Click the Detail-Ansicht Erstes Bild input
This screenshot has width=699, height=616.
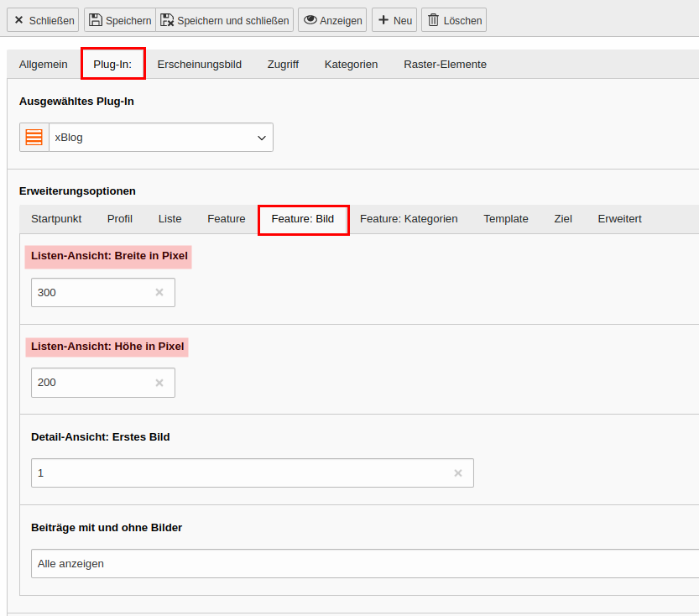tap(253, 473)
